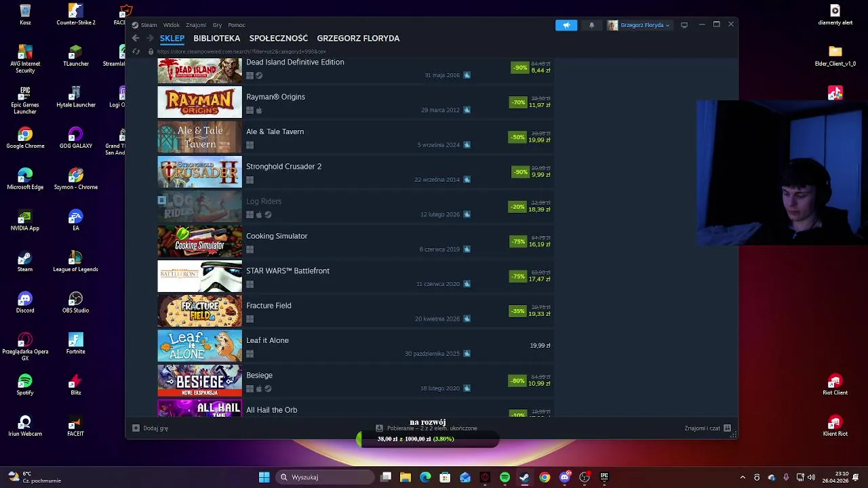The width and height of the screenshot is (868, 488).
Task: Open Steam notifications bell
Action: 591,25
